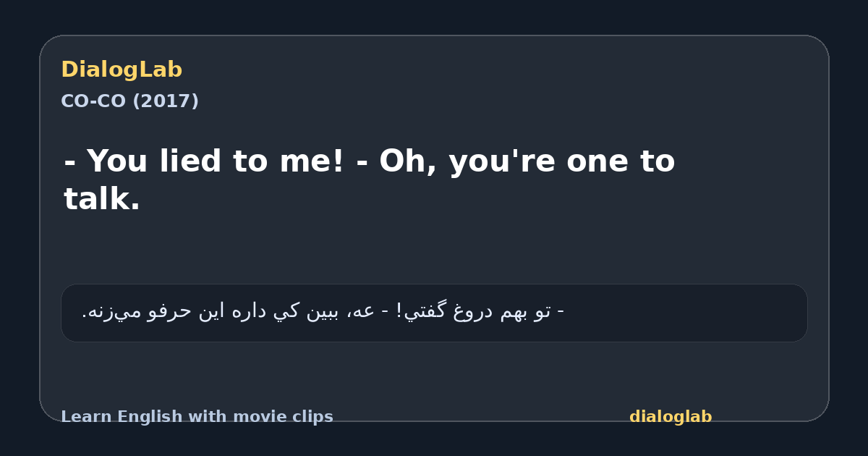
Task: Click the Persian word "دروغ" in translation
Action: pos(474,312)
